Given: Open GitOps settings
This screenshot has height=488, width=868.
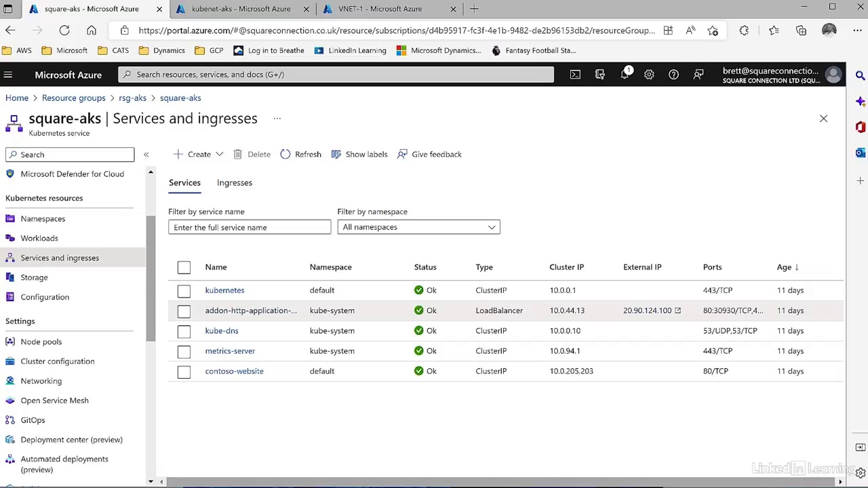Looking at the screenshot, I should coord(33,420).
